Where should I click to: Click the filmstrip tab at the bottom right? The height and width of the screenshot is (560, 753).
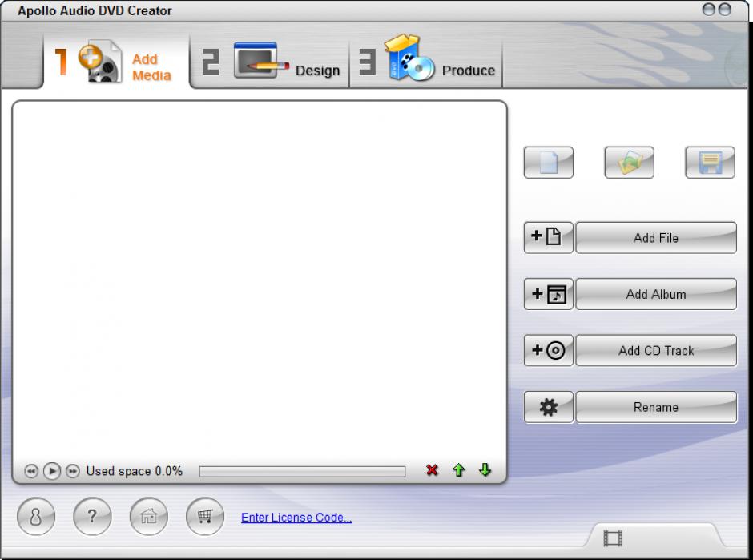pos(614,538)
